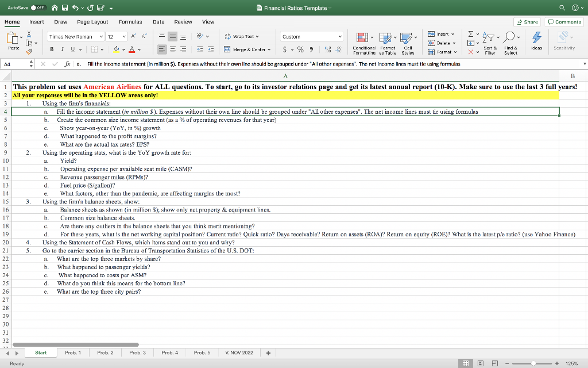Toggle AutoSave switch
588x368 pixels.
[38, 7]
